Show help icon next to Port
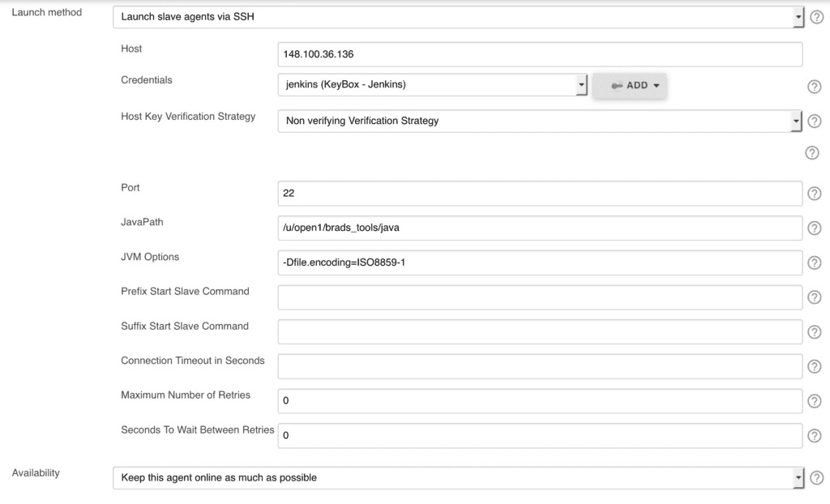 click(x=815, y=194)
